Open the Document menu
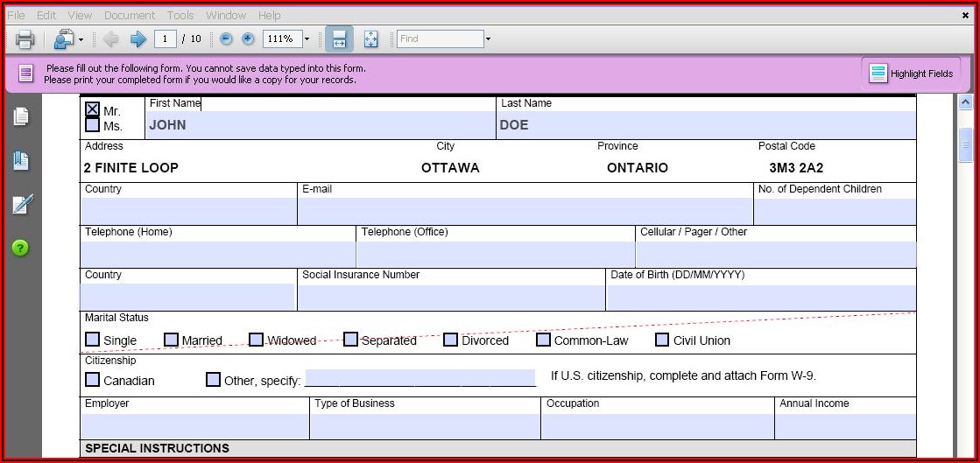980x463 pixels. 129,15
